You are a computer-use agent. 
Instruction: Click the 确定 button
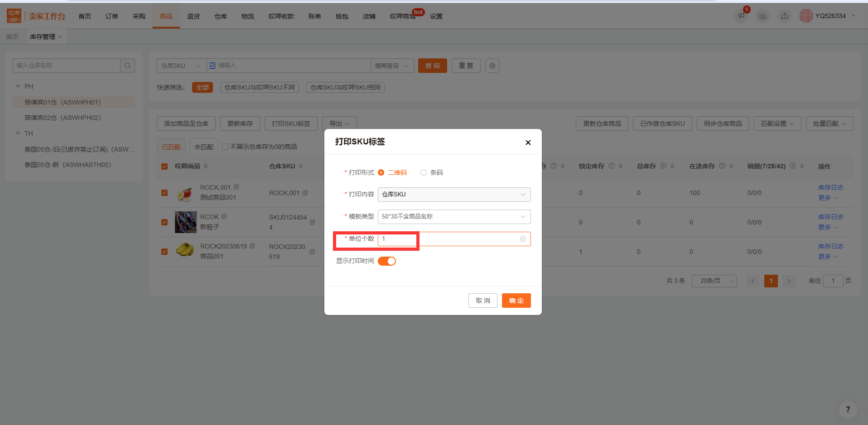(x=516, y=301)
